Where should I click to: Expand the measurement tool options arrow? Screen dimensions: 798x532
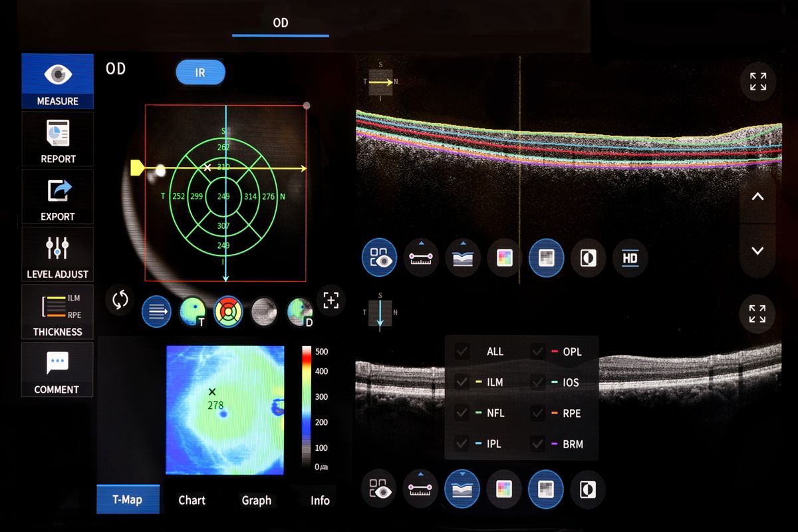(421, 243)
